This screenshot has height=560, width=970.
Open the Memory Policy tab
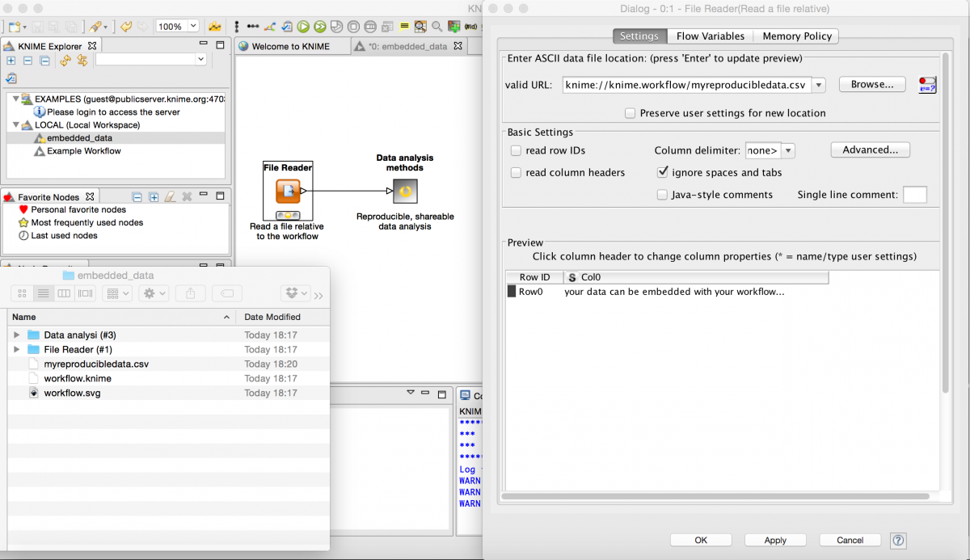pyautogui.click(x=796, y=36)
